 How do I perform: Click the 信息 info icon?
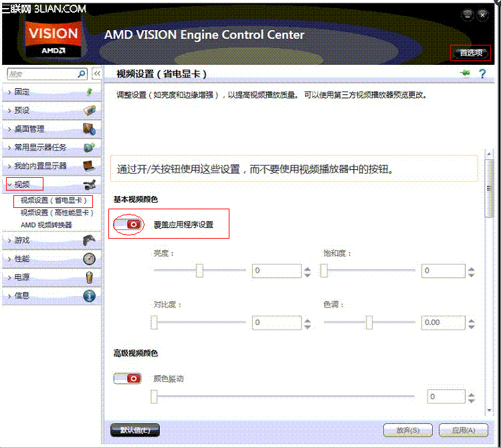(89, 296)
